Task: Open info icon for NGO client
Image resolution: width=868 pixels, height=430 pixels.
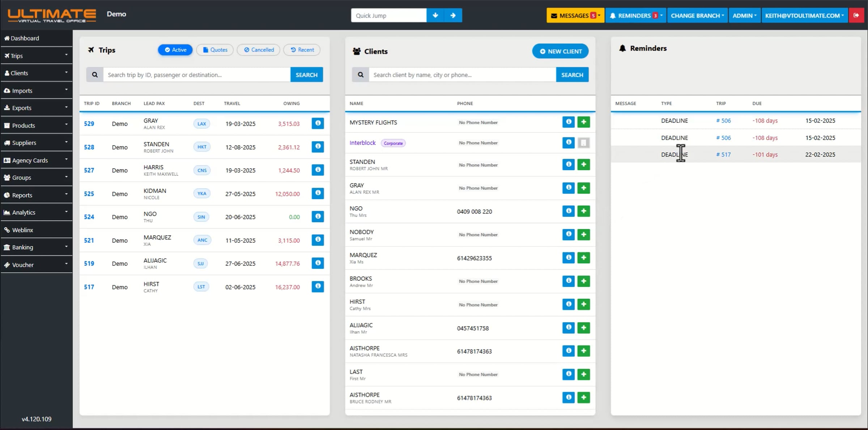Action: (568, 211)
